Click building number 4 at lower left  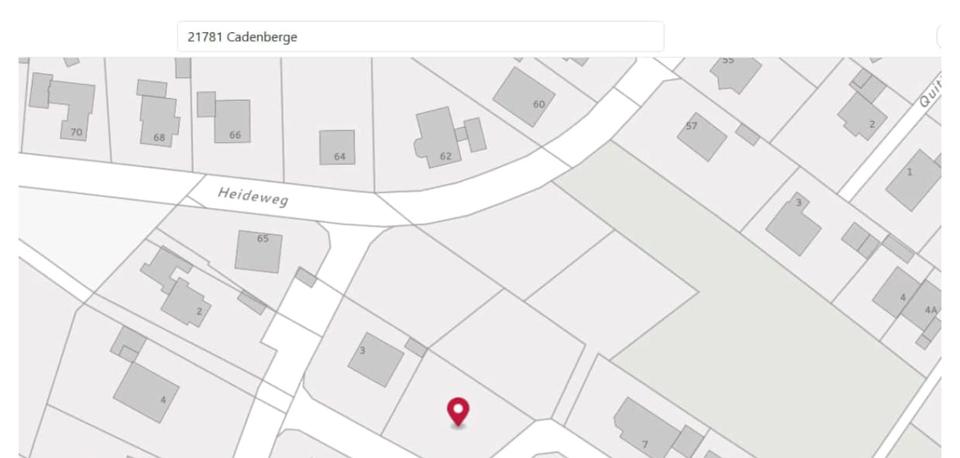click(x=146, y=392)
